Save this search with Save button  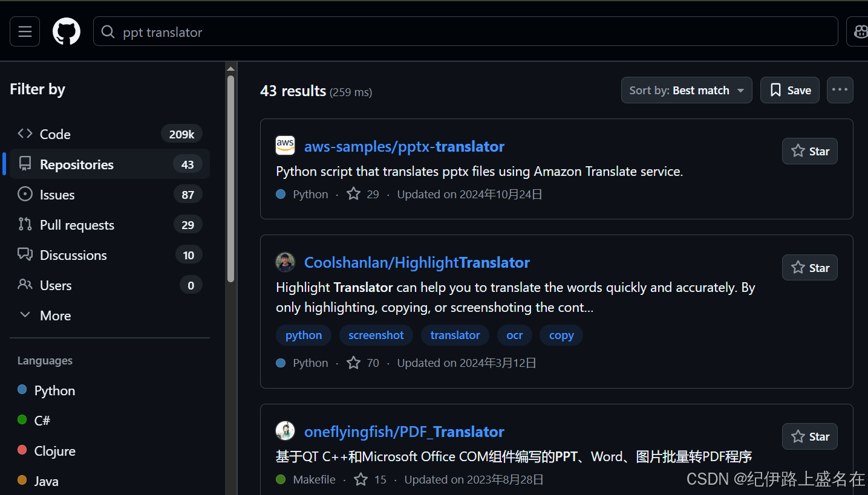point(790,90)
